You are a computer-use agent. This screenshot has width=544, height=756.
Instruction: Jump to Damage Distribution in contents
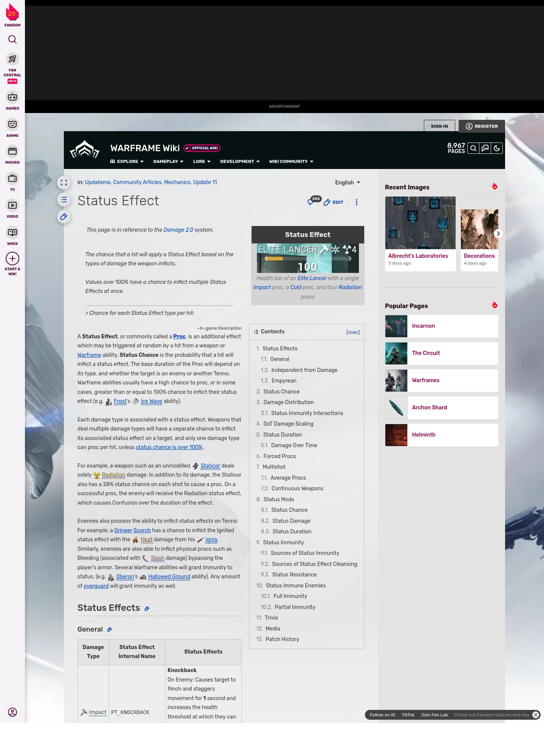point(289,402)
